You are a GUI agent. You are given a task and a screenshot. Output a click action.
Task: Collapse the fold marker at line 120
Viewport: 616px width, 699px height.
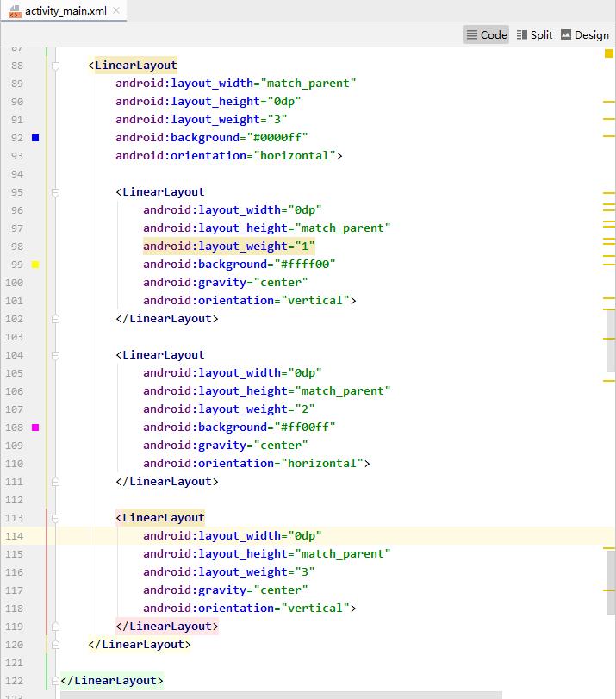pyautogui.click(x=55, y=645)
